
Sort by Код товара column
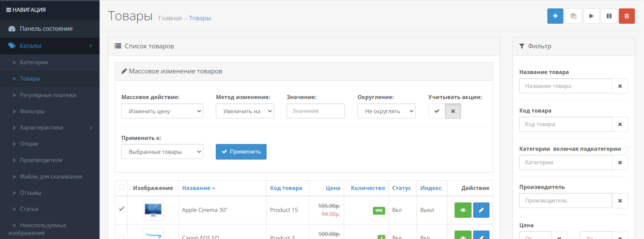(x=286, y=188)
